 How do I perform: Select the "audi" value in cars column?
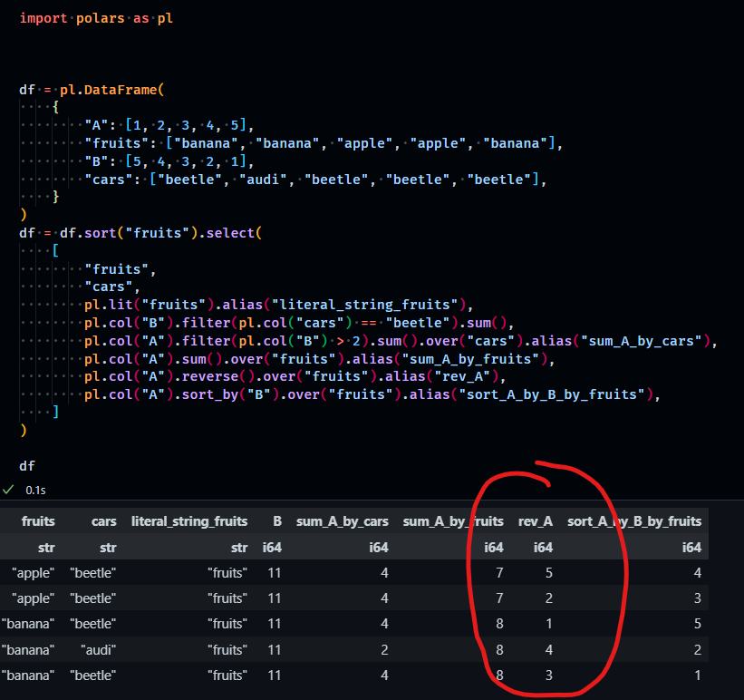point(97,649)
